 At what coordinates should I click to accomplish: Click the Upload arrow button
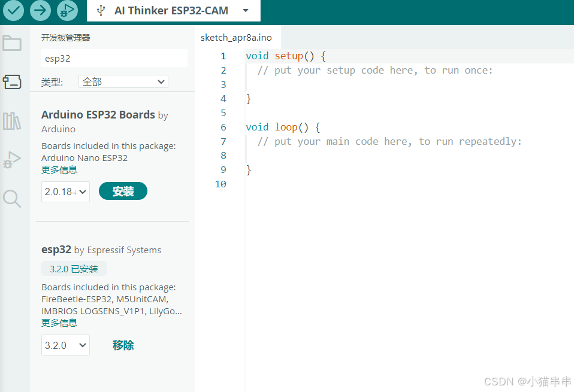(40, 10)
